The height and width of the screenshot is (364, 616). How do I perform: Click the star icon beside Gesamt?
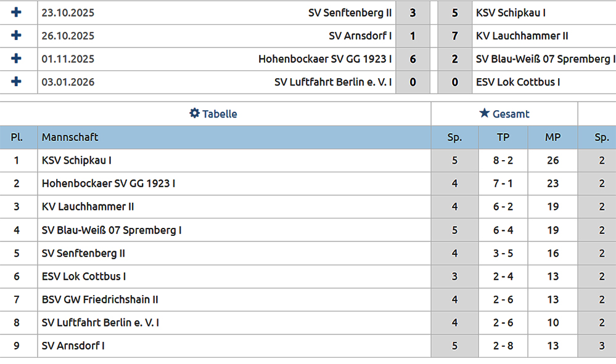pos(484,113)
